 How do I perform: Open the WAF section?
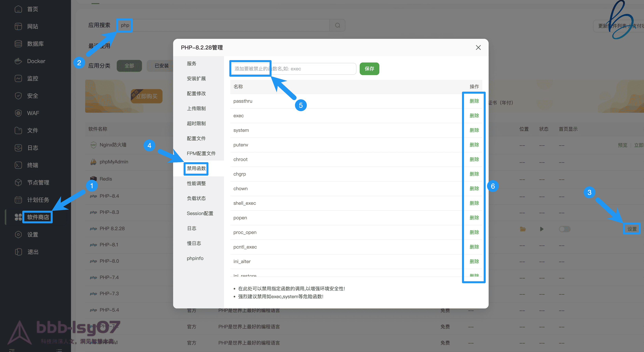tap(33, 113)
